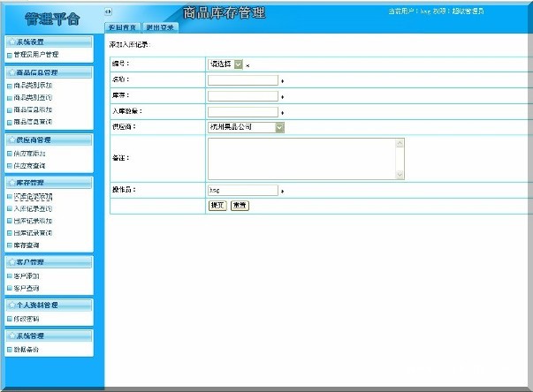
Task: Switch to the 返回首页 tab
Action: pyautogui.click(x=123, y=27)
